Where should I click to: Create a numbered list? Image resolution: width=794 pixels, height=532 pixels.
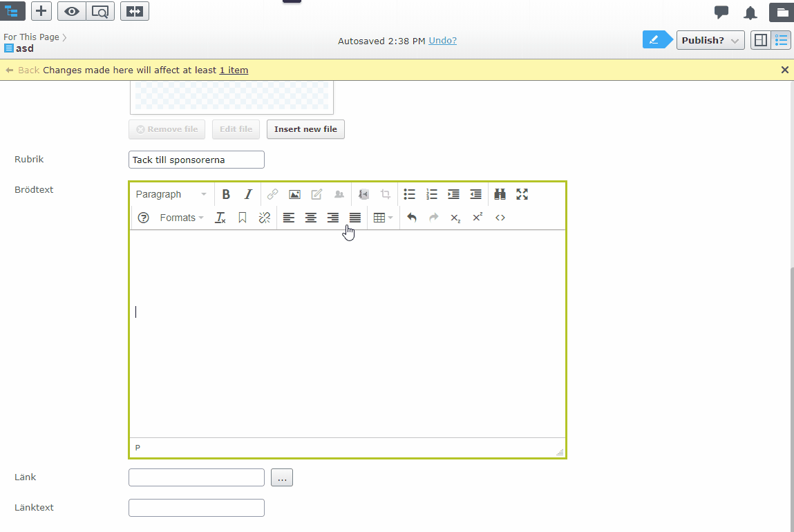(x=432, y=195)
